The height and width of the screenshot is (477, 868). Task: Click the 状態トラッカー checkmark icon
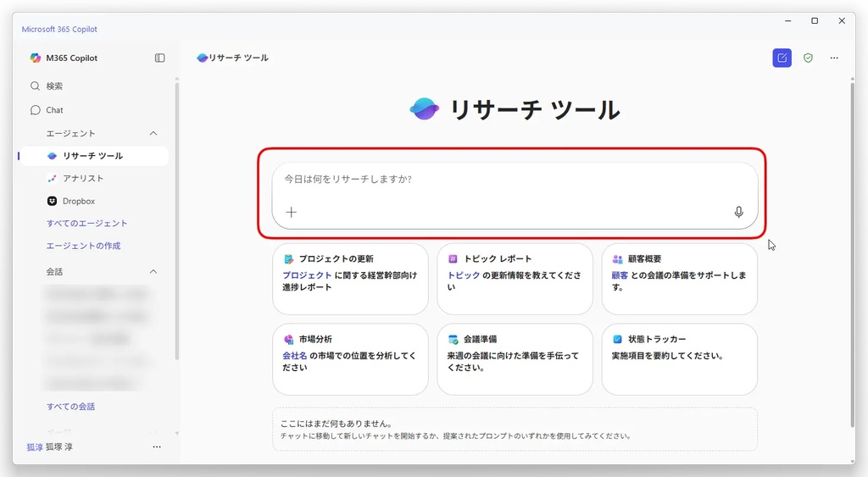pyautogui.click(x=617, y=339)
